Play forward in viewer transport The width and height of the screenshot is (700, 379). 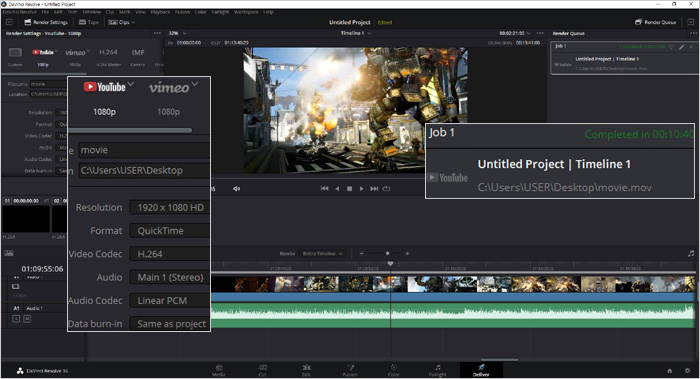tap(362, 189)
